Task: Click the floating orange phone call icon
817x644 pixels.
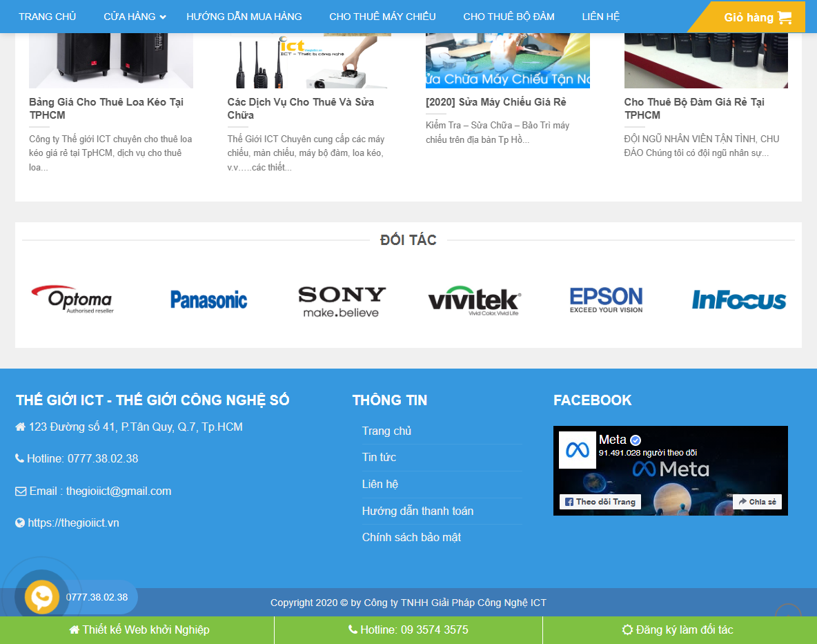Action: [42, 597]
